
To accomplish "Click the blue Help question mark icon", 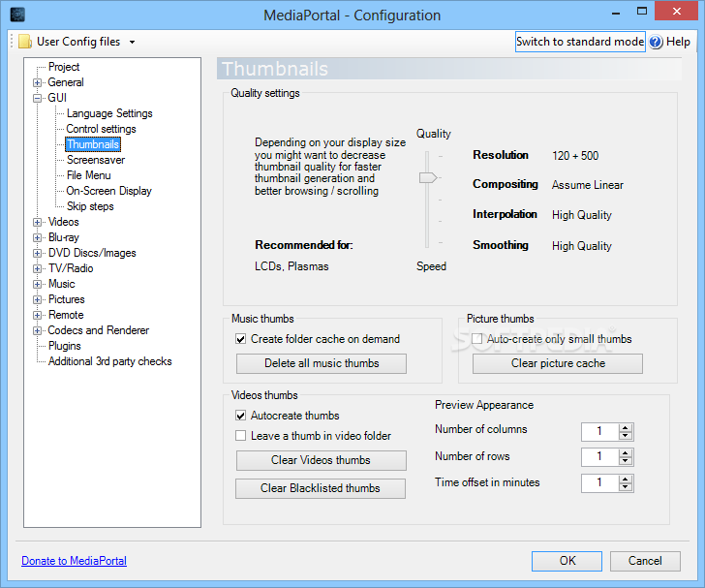I will click(656, 42).
